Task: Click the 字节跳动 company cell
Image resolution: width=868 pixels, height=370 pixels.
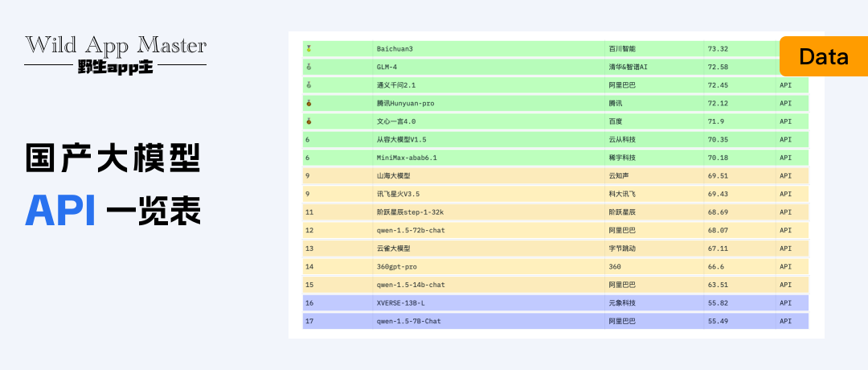Action: (x=622, y=249)
